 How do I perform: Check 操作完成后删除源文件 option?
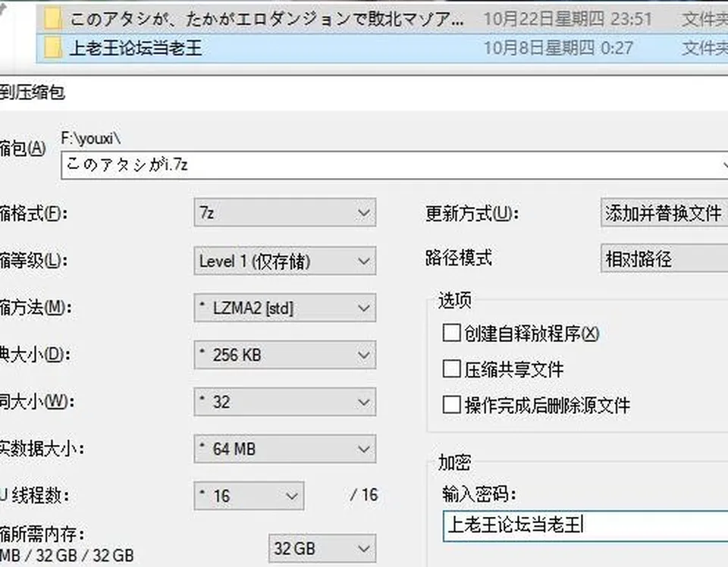(x=451, y=405)
